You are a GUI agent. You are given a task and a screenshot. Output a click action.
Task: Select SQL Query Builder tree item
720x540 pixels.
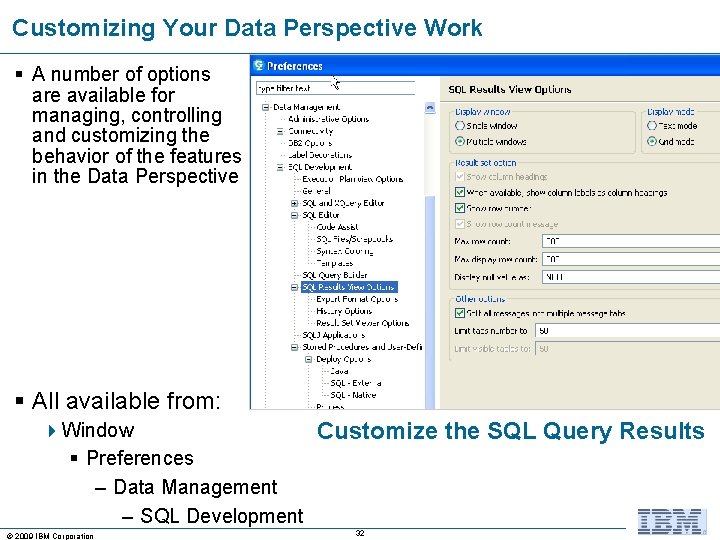point(335,275)
